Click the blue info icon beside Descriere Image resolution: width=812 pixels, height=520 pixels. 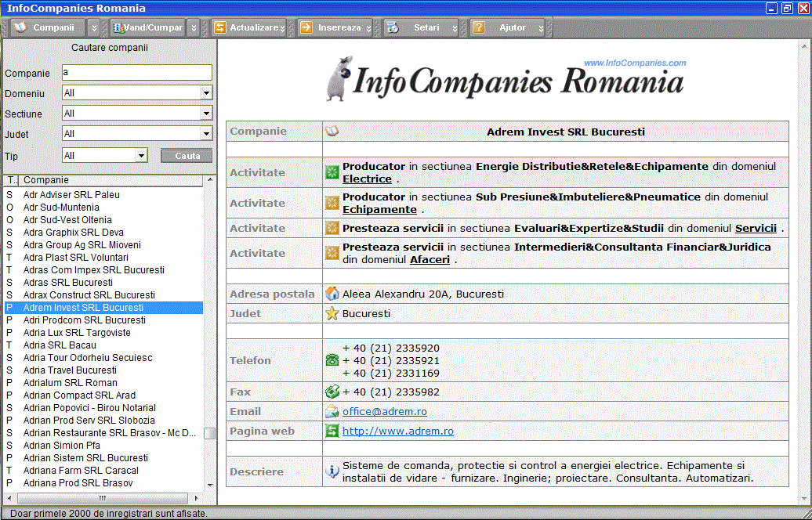click(332, 471)
